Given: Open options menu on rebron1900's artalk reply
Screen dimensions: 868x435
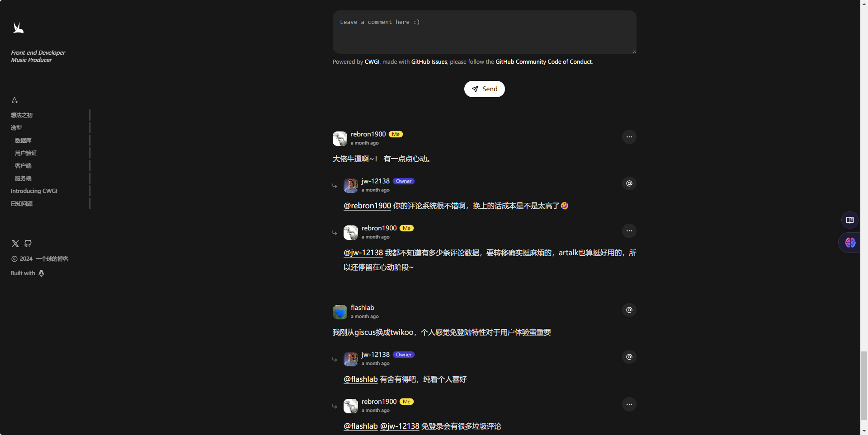Looking at the screenshot, I should coord(629,231).
